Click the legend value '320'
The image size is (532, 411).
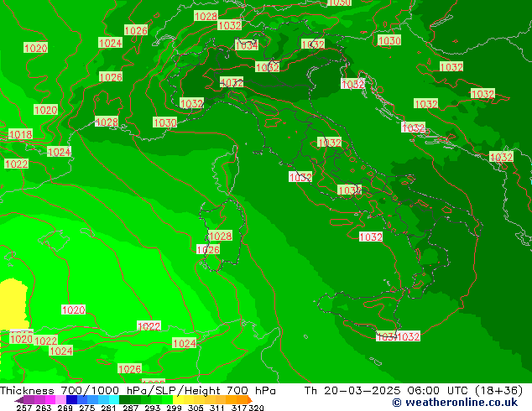tap(256, 408)
